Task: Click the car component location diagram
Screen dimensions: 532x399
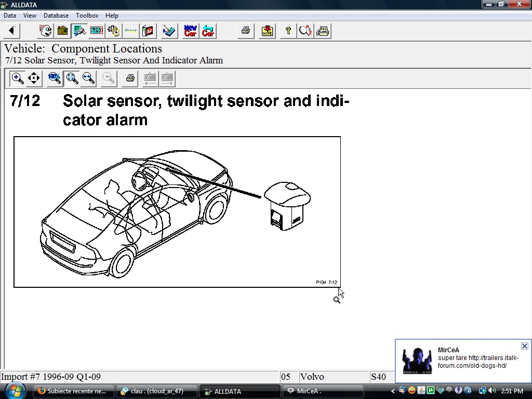Action: 177,211
